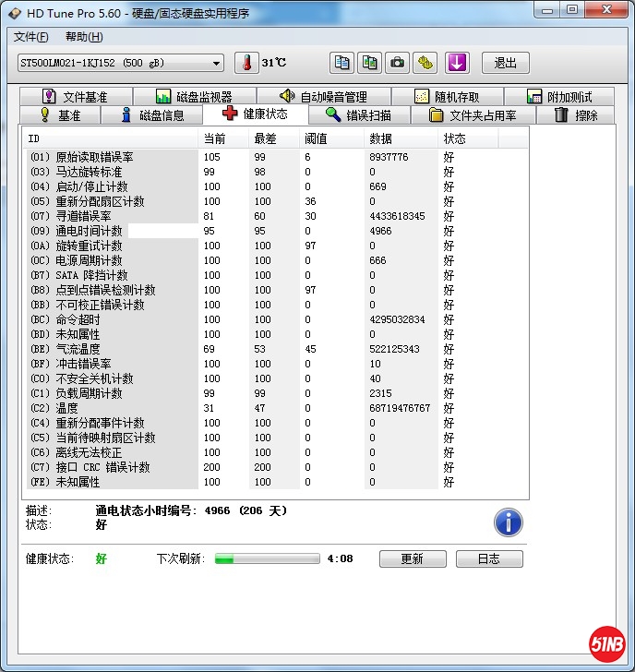Open the options wrench icon
This screenshot has height=672, width=635.
(425, 63)
